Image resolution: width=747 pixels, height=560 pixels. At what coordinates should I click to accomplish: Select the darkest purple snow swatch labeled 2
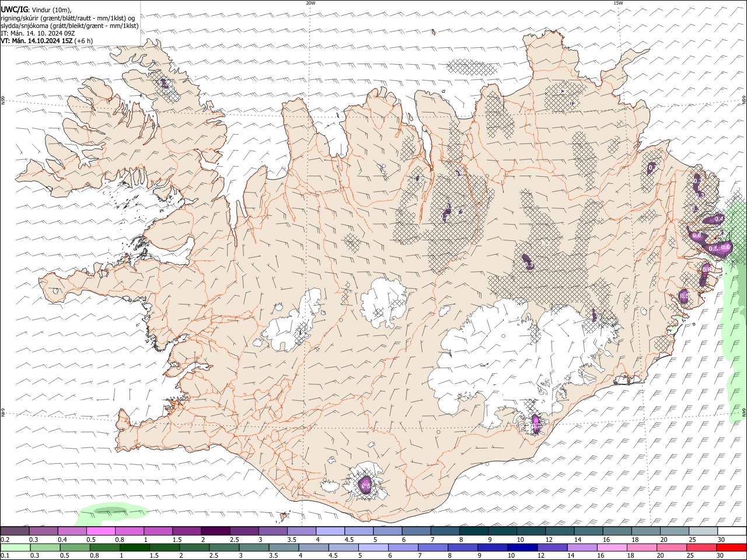coord(215,531)
